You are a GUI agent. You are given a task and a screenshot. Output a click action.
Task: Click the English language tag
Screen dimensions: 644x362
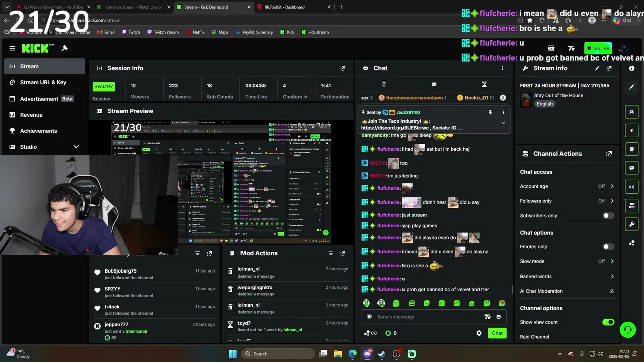544,104
